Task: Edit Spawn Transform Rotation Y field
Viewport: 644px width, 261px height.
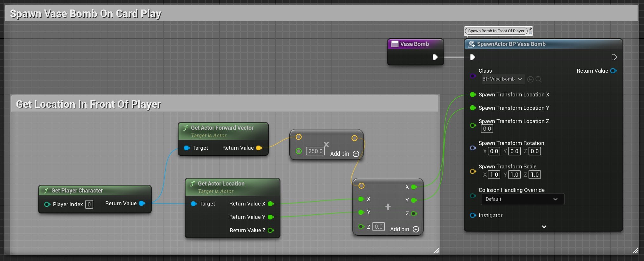Action: [x=514, y=151]
